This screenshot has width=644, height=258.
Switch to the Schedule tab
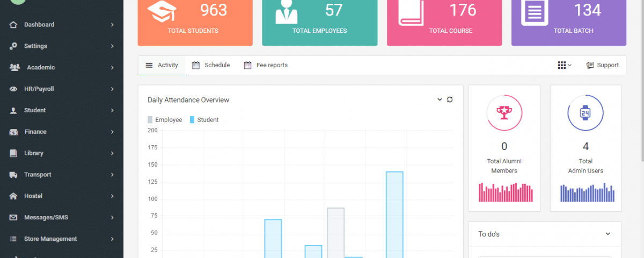[211, 65]
